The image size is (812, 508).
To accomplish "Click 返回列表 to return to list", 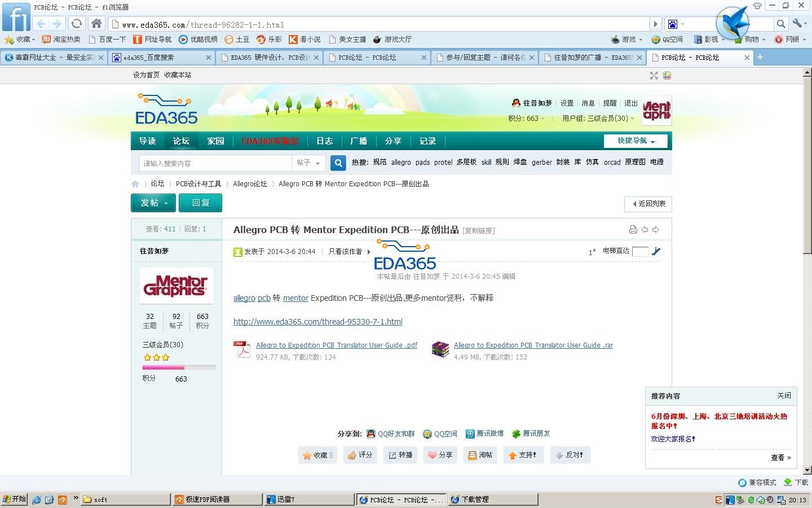I will (648, 204).
